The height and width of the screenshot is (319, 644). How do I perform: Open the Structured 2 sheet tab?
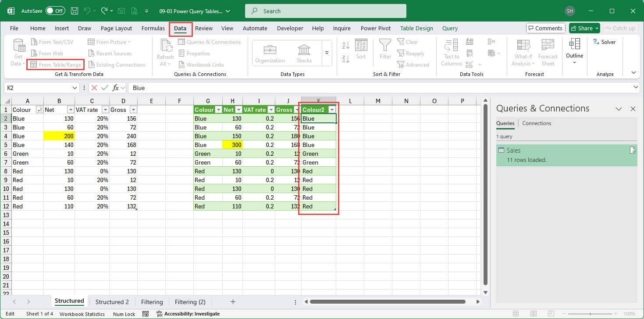pyautogui.click(x=111, y=302)
